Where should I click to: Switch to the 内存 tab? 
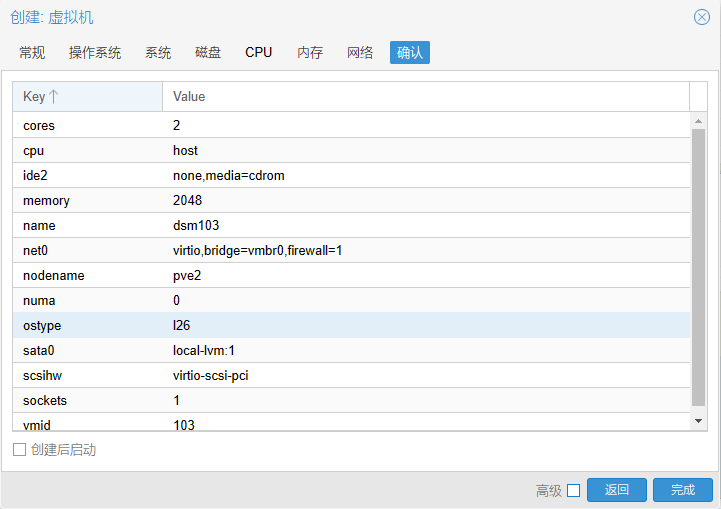click(309, 52)
